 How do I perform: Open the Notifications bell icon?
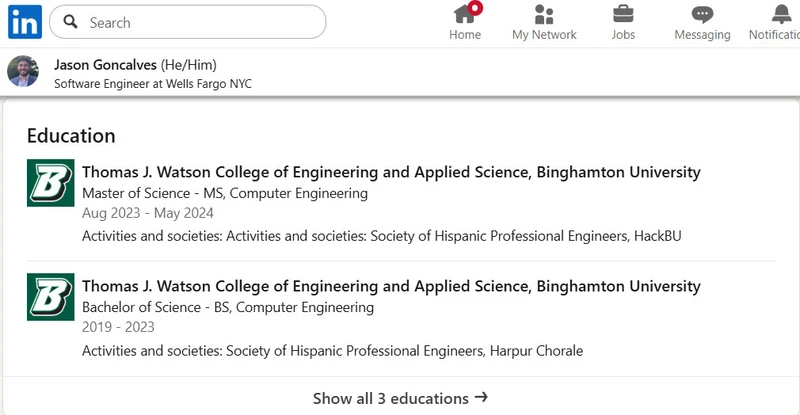[781, 14]
